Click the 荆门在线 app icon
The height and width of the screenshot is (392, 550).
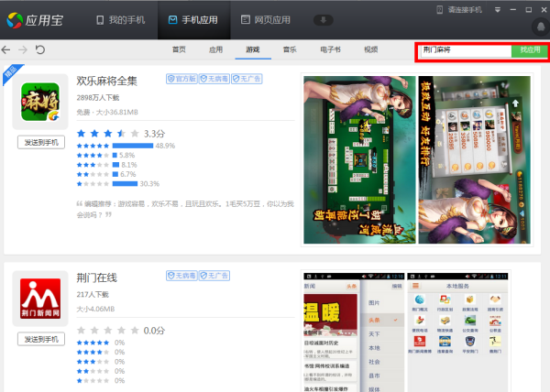click(40, 299)
